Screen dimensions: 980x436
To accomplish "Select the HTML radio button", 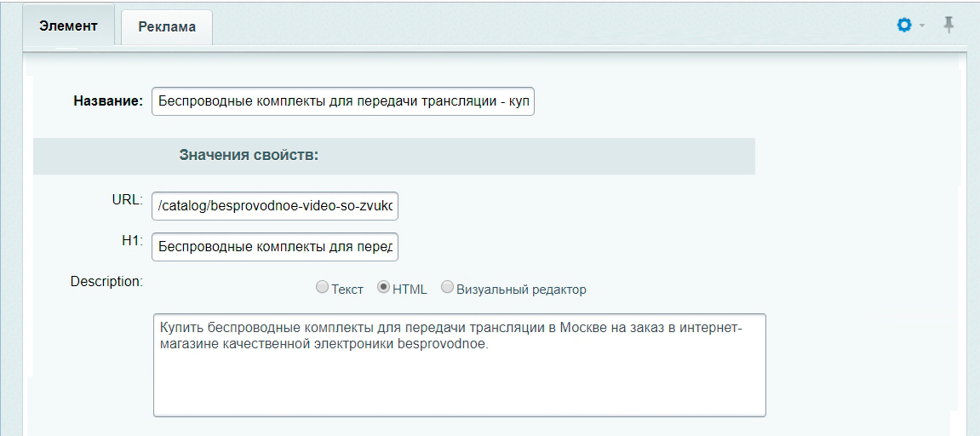I will click(x=383, y=288).
